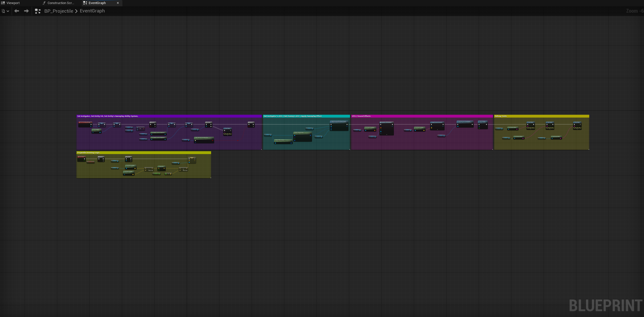
Task: Select the SpawnActor node in VFX comment
Action: [x=387, y=128]
